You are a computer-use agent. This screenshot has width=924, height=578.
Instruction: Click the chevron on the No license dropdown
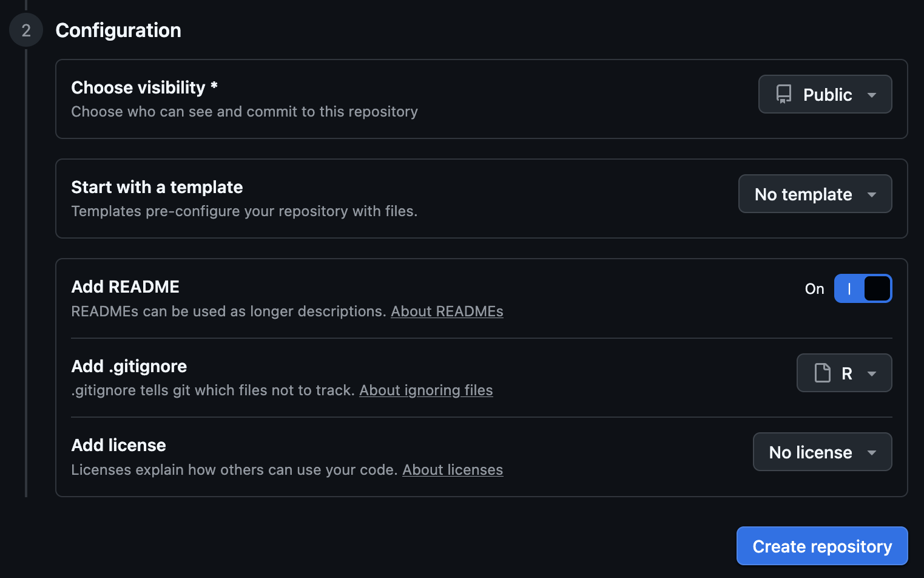[x=872, y=452]
